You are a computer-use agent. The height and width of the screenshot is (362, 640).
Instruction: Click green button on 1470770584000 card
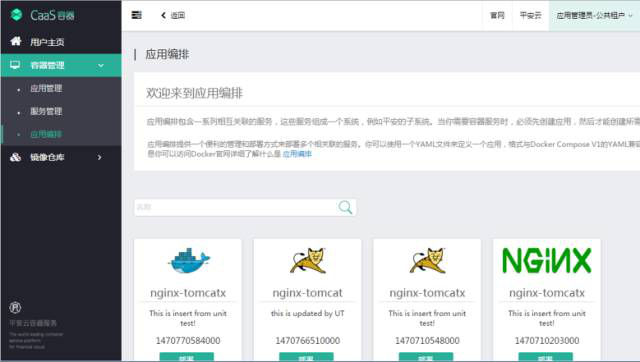click(187, 357)
